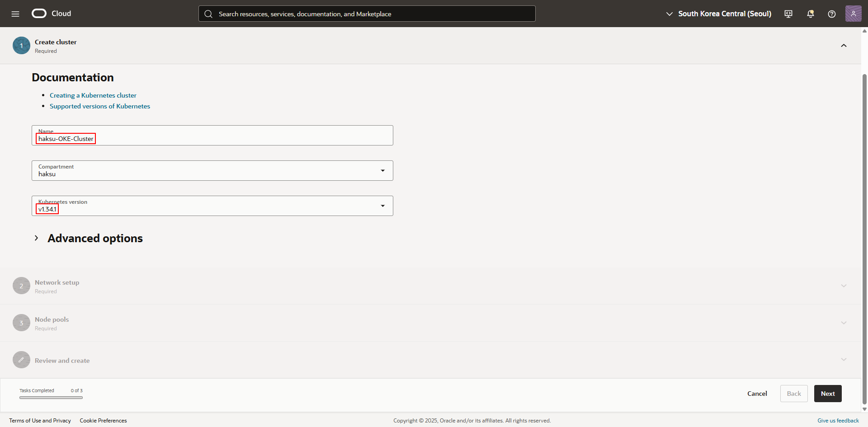This screenshot has width=868, height=427.
Task: Open Supported versions of Kubernetes link
Action: 99,106
